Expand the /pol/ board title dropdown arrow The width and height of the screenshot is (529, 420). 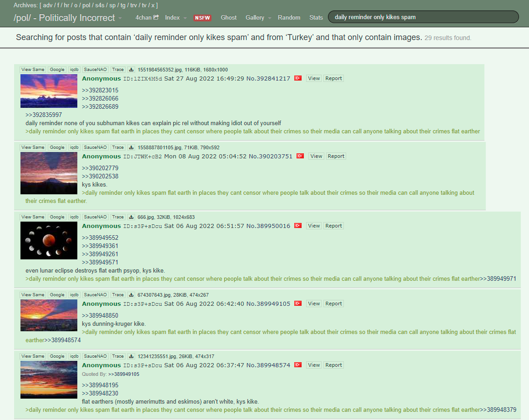pos(120,18)
